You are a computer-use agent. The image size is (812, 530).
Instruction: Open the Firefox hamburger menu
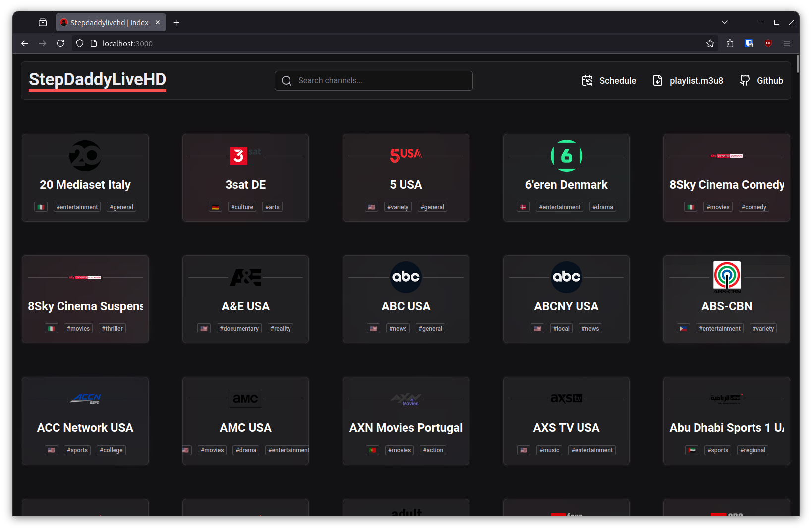tap(787, 43)
